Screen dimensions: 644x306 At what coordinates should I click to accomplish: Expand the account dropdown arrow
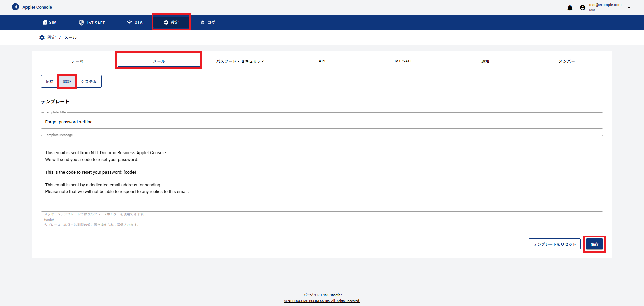point(629,8)
